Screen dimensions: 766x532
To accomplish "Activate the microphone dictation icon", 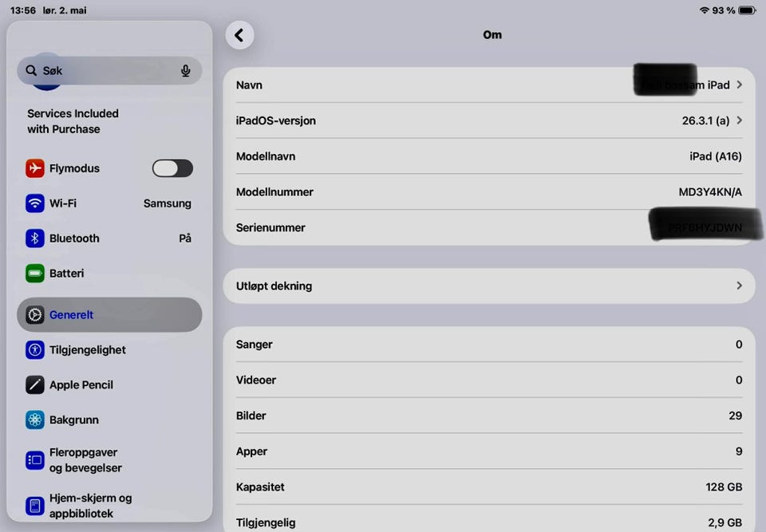I will 185,71.
